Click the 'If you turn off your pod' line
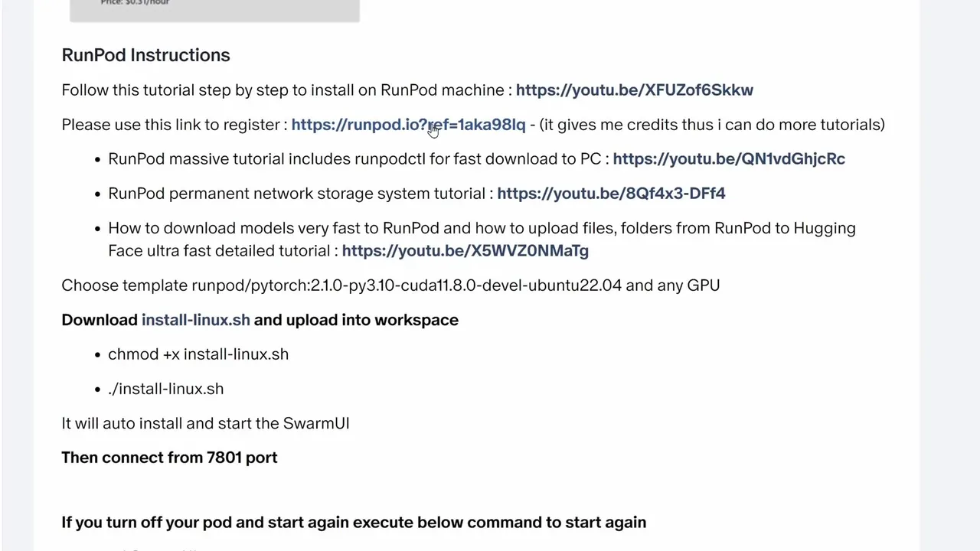This screenshot has width=980, height=551. click(x=354, y=523)
